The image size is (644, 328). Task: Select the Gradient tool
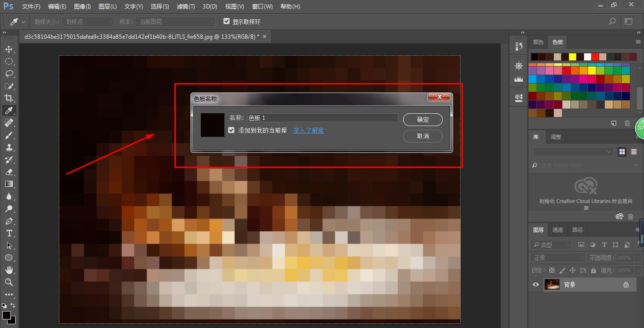tap(8, 184)
